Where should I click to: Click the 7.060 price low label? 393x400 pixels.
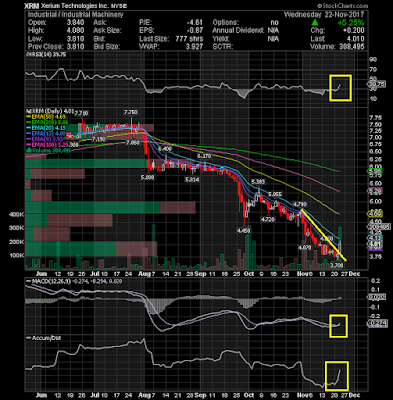pos(134,142)
